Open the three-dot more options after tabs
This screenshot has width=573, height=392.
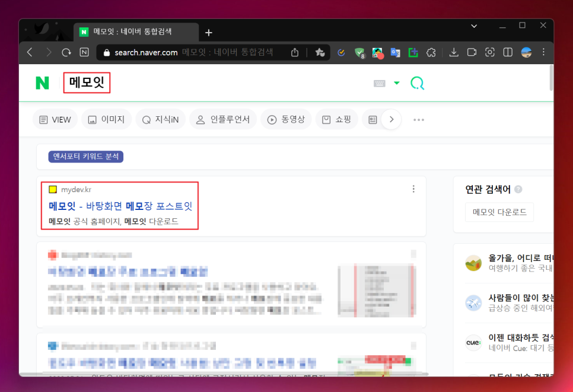419,119
